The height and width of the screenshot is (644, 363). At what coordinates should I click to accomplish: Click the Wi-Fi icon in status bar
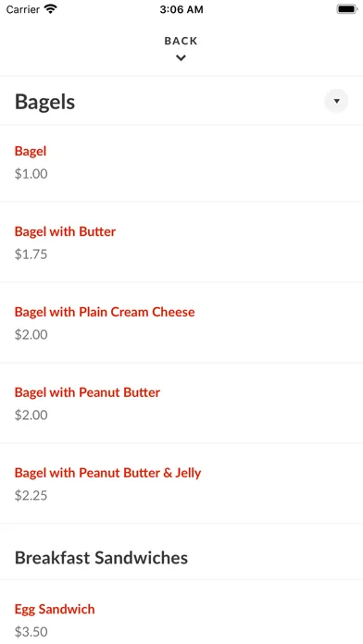[51, 9]
